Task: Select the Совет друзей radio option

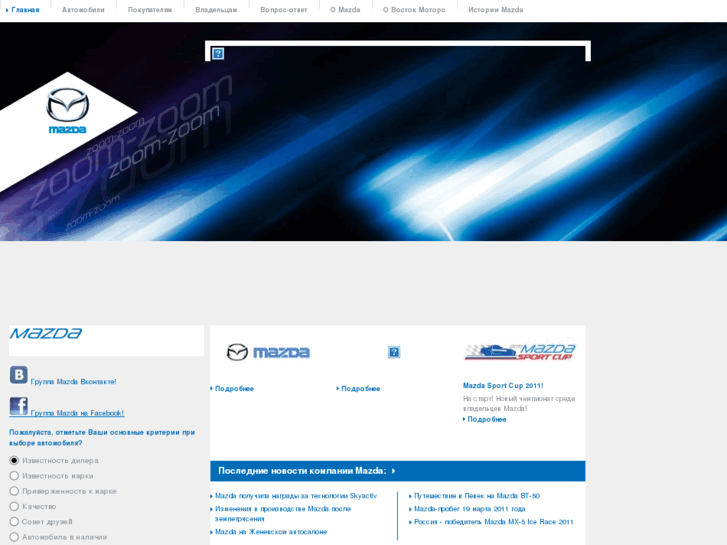Action: point(14,522)
